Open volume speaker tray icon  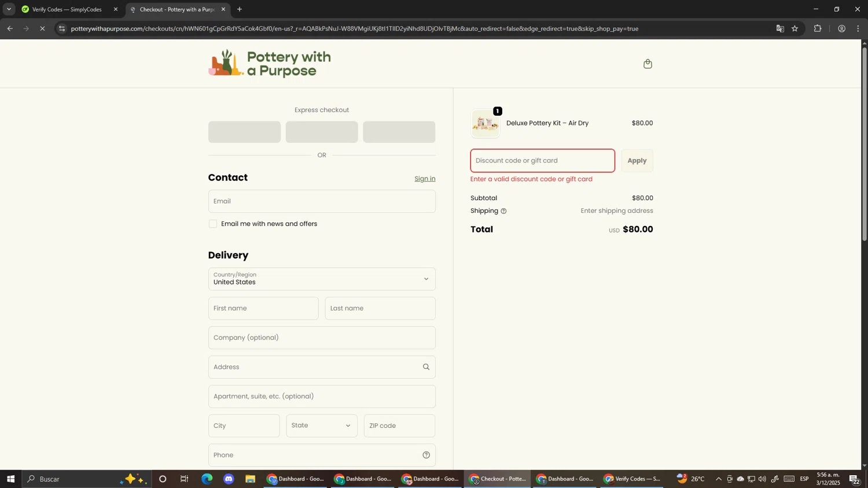point(762,479)
